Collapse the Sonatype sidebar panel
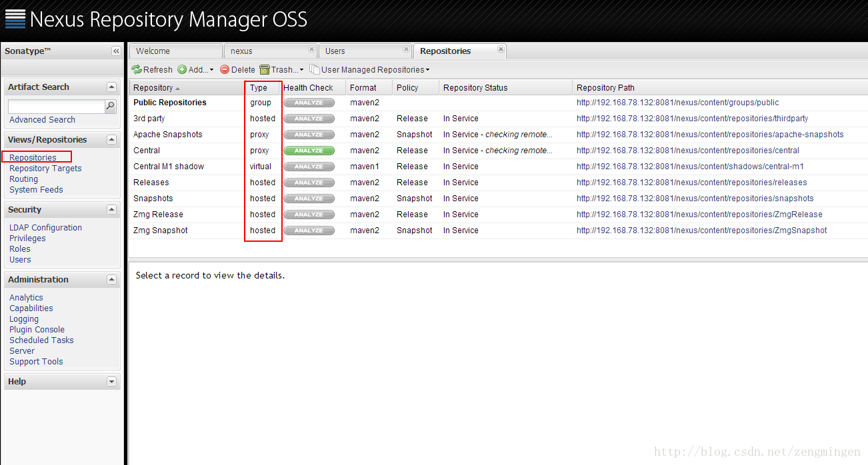The image size is (868, 465). [116, 51]
